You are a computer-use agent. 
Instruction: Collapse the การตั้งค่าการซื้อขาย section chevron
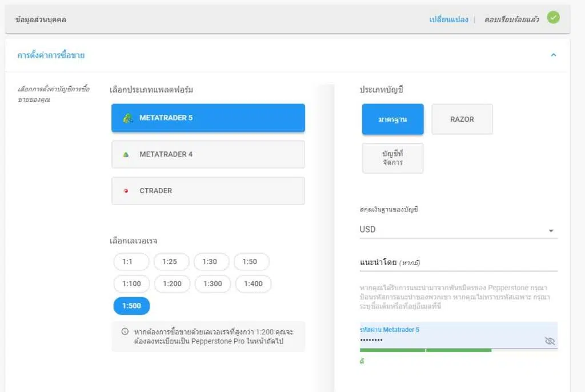pos(554,55)
